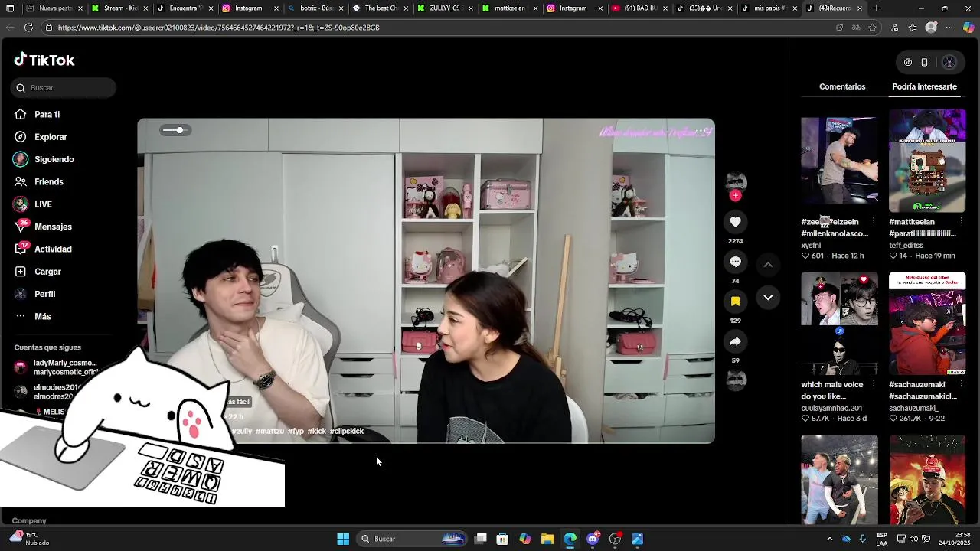Switch to the Comentarios tab
The image size is (980, 551).
click(842, 86)
